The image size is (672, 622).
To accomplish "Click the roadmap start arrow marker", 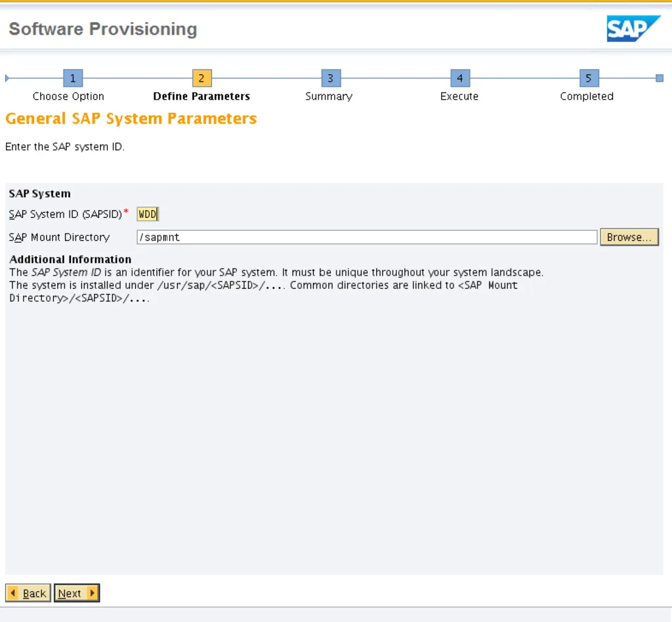I will (x=7, y=78).
